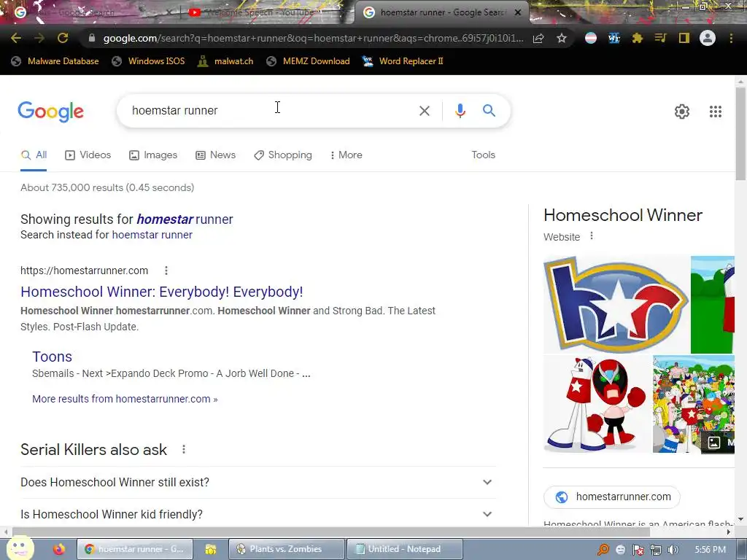
Task: Search instead for 'hoemstar runner' link
Action: (152, 235)
